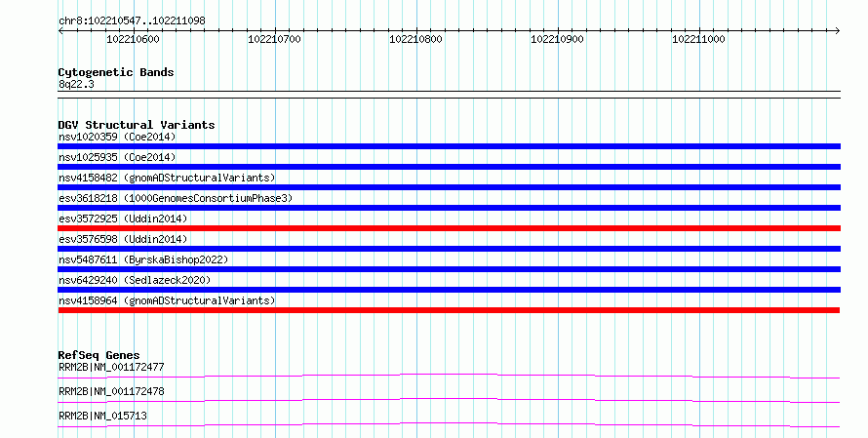The height and width of the screenshot is (438, 868).
Task: Open the RRM2B|NM_001172478 transcript label
Action: click(111, 391)
